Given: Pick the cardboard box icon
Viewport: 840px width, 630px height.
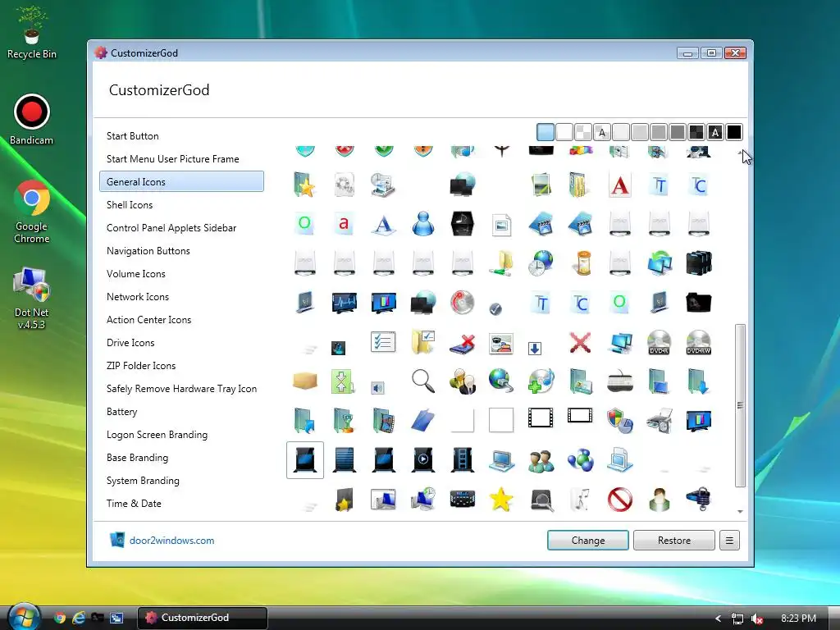Looking at the screenshot, I should 305,381.
